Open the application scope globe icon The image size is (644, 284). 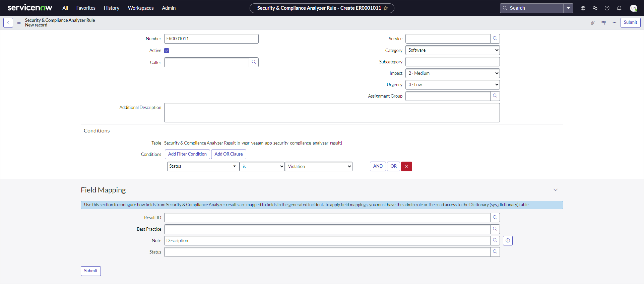pos(583,8)
